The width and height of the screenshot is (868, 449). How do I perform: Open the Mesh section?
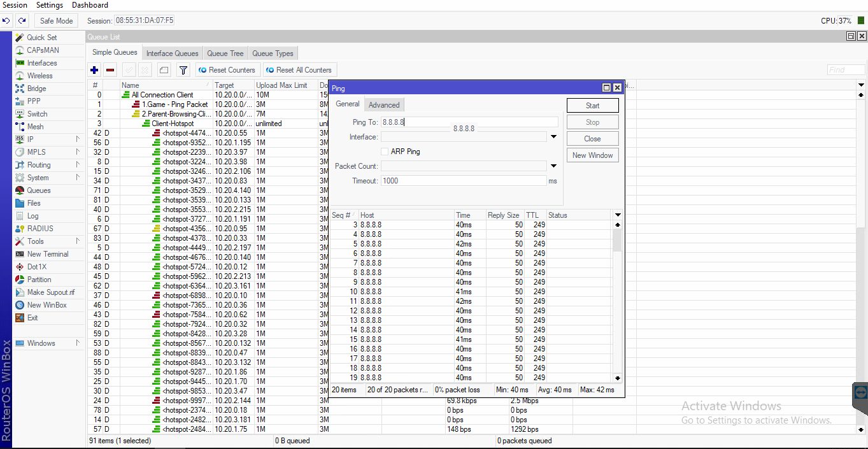coord(35,127)
